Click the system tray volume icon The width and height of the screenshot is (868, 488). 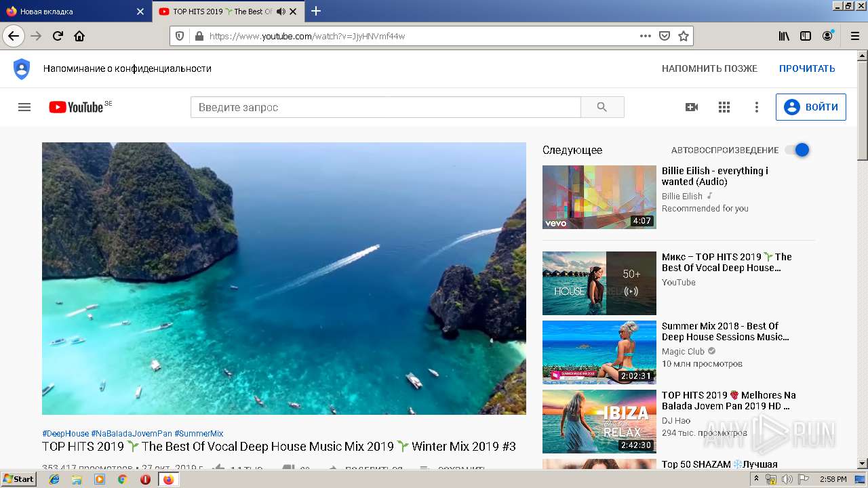[x=787, y=479]
